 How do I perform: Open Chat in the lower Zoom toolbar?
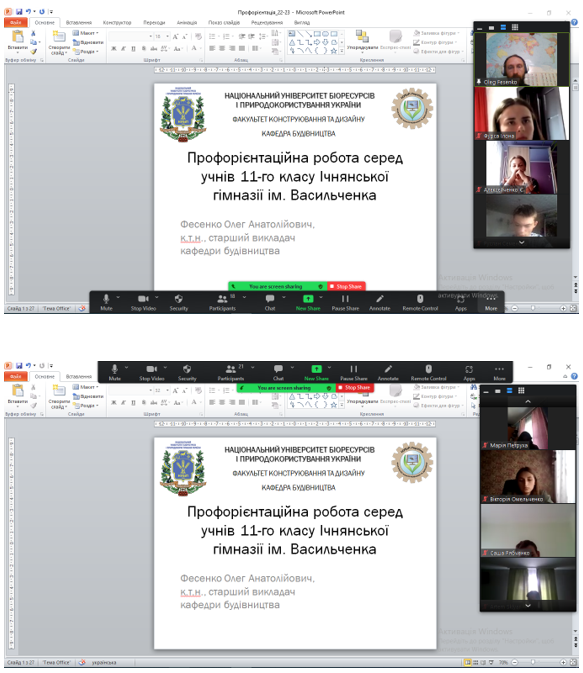coord(278,373)
